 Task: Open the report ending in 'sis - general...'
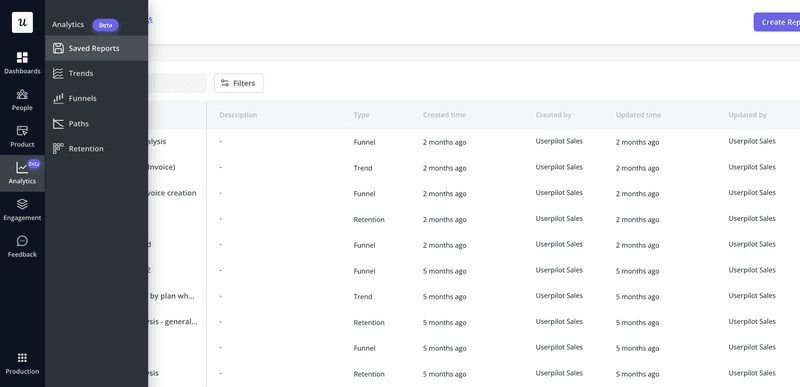[173, 322]
